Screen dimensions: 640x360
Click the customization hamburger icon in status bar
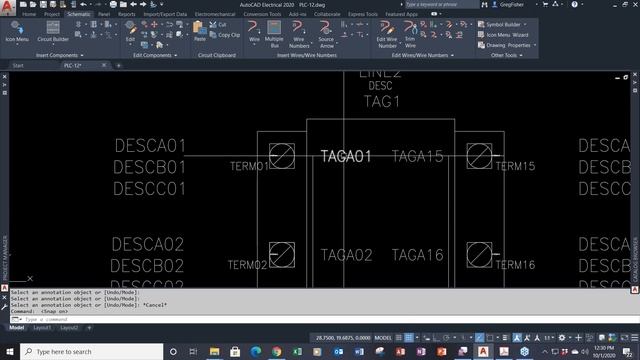(635, 338)
